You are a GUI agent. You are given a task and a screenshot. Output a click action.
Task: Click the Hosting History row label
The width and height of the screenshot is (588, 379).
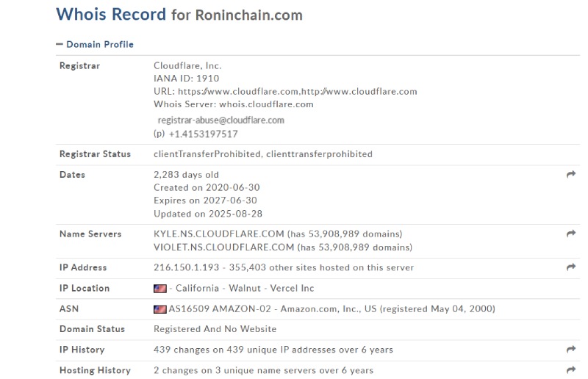pos(96,370)
